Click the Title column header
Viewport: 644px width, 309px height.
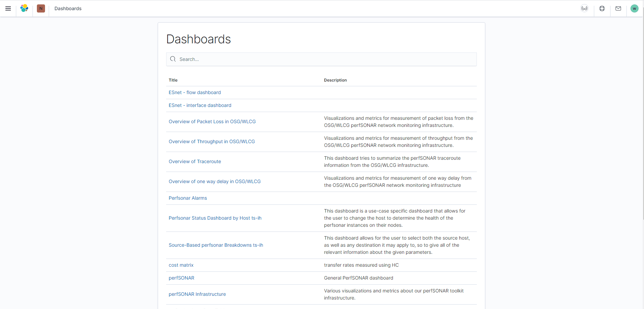pos(173,80)
